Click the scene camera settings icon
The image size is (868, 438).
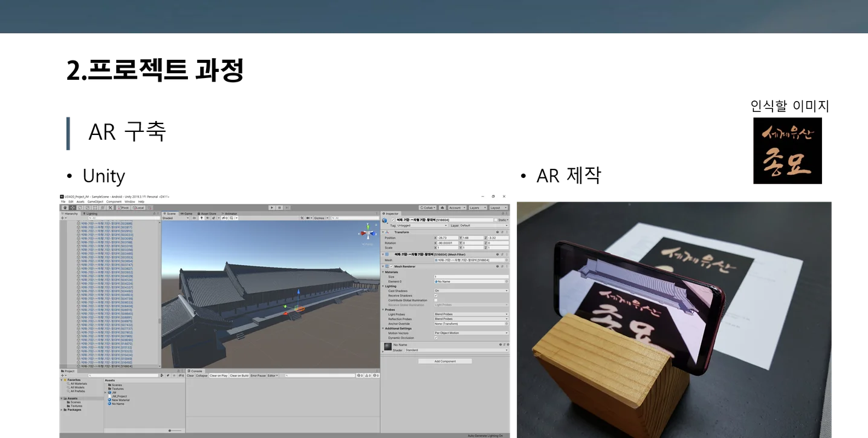309,218
